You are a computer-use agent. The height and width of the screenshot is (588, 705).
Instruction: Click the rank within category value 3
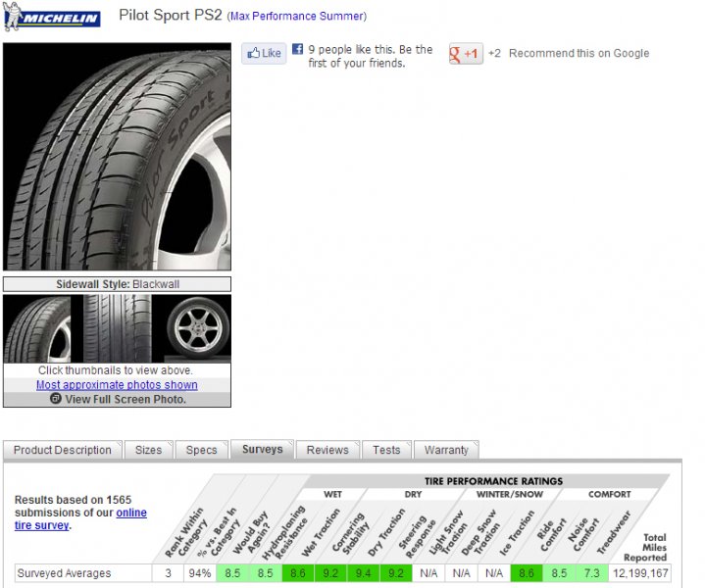pos(168,573)
